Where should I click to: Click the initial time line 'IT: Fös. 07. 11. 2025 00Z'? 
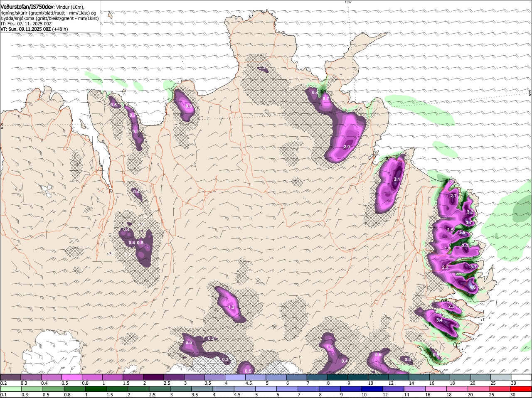pos(26,24)
